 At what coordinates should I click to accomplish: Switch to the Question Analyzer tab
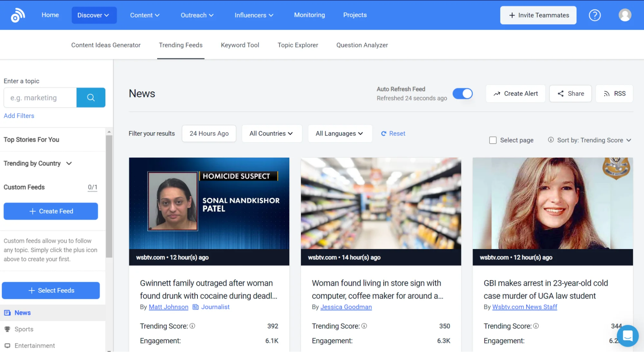point(362,45)
